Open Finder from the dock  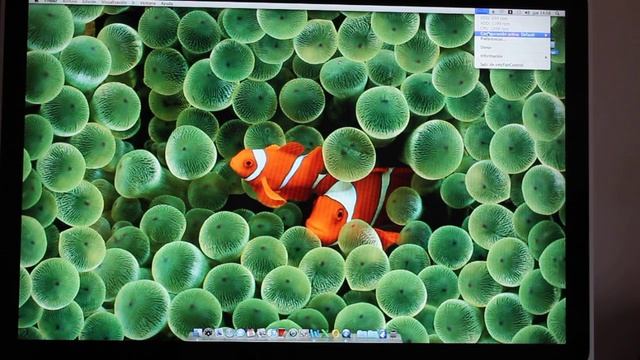(197, 333)
